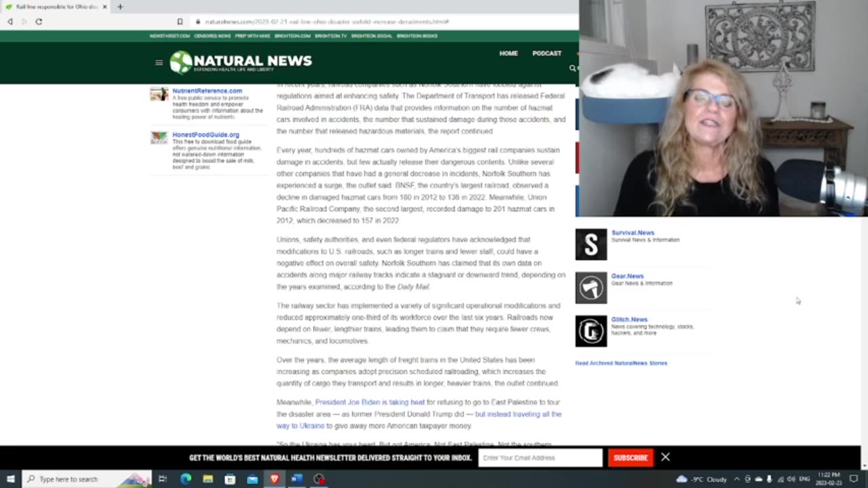Open a new browser tab with the plus

tap(120, 7)
